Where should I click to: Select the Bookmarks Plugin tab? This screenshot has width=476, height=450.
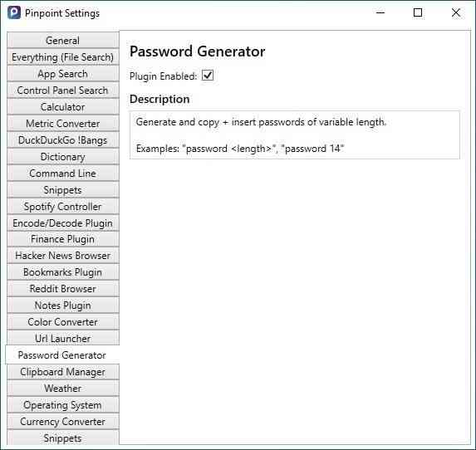coord(63,272)
